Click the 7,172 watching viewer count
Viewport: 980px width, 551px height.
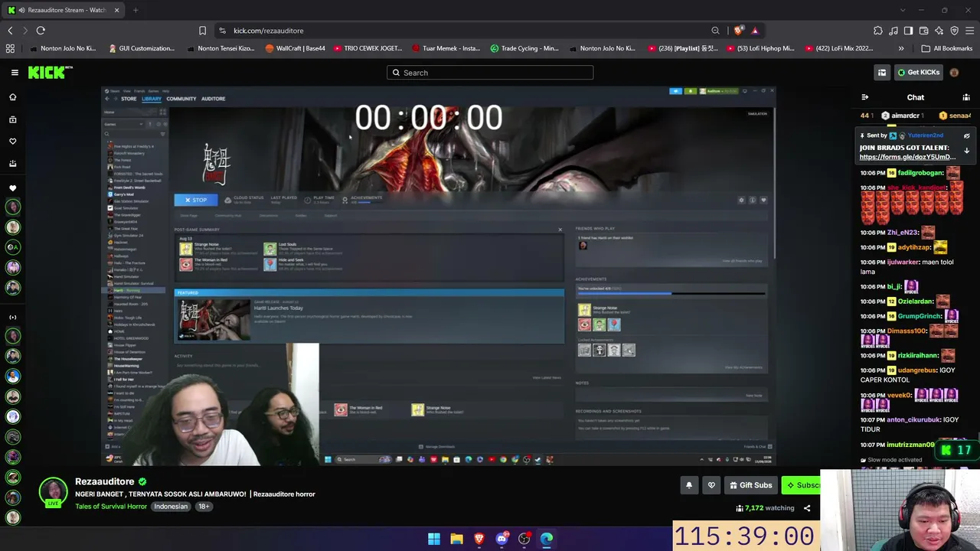coord(766,507)
